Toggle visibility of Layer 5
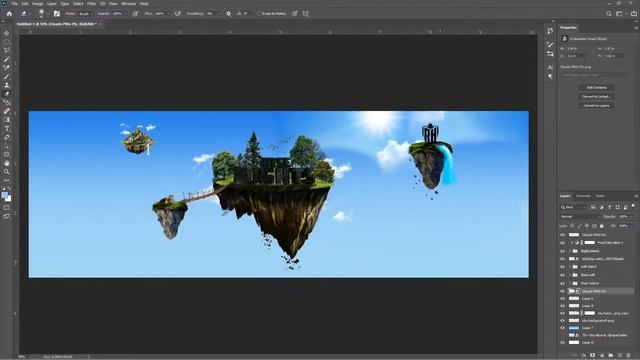The height and width of the screenshot is (360, 640). (x=562, y=343)
